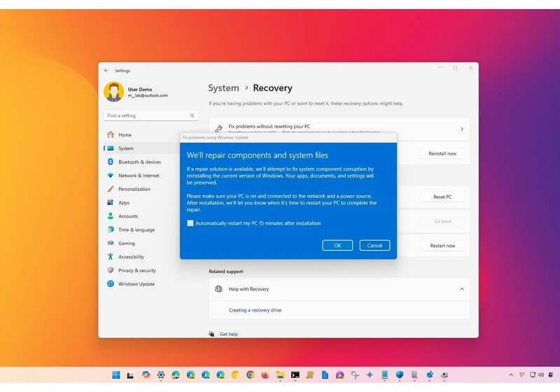Click the search magnifier icon
The image size is (560, 392).
(192, 115)
